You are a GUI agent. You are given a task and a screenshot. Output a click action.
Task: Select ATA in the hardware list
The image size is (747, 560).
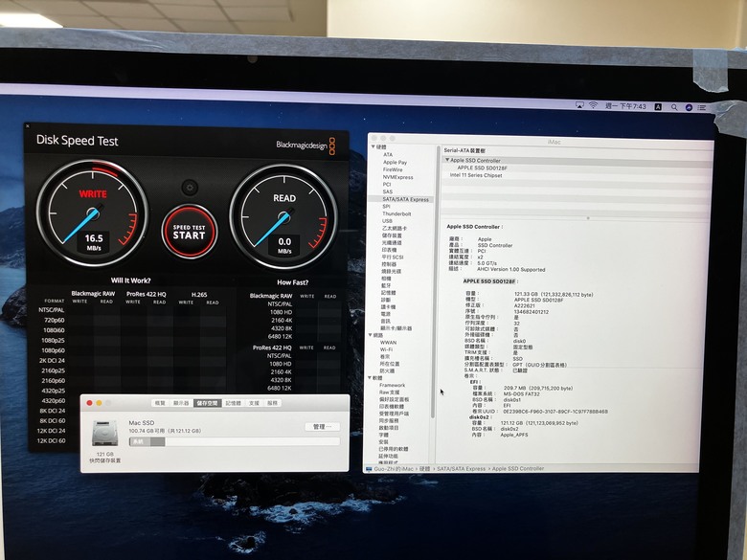click(388, 155)
